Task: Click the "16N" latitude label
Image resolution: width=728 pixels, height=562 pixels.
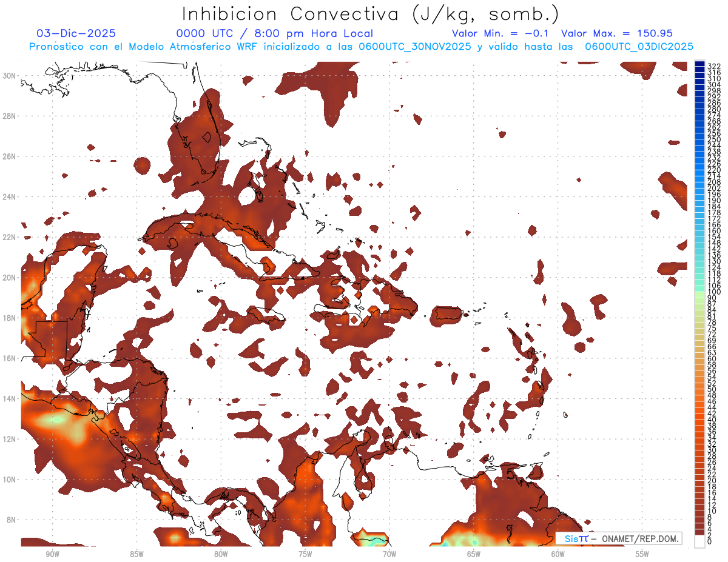Action: [10, 358]
